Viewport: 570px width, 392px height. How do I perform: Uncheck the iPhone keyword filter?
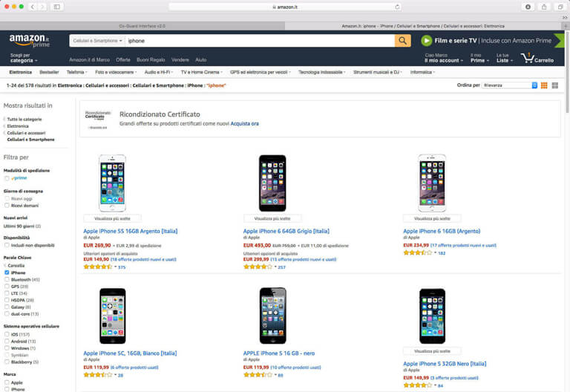pyautogui.click(x=7, y=272)
